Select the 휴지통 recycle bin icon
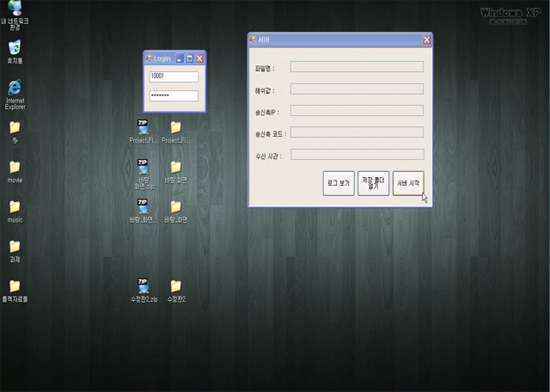 (15, 52)
